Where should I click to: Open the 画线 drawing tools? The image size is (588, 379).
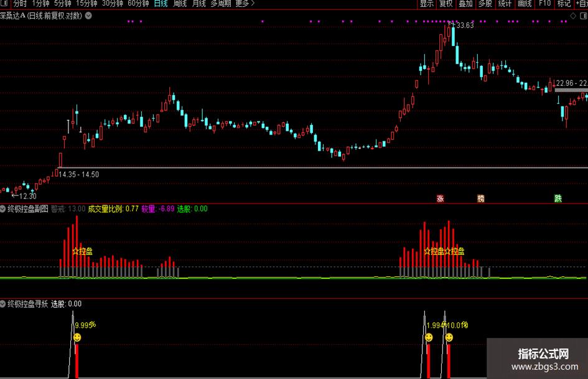(525, 4)
